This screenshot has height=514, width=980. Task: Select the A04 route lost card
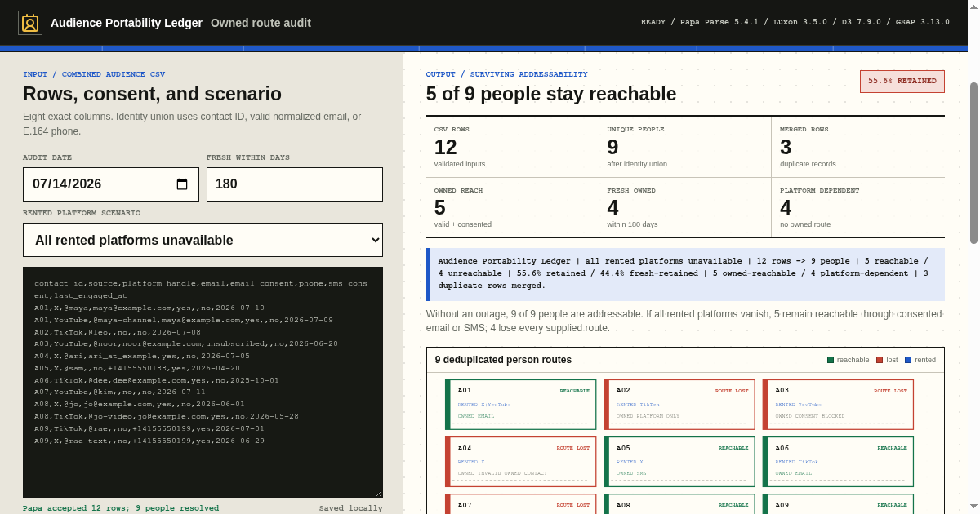(x=521, y=462)
